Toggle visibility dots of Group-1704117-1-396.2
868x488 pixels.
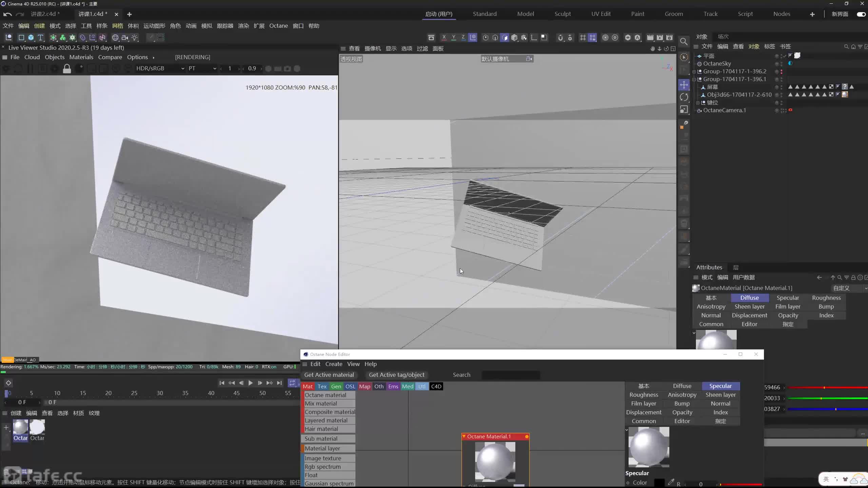pos(782,72)
